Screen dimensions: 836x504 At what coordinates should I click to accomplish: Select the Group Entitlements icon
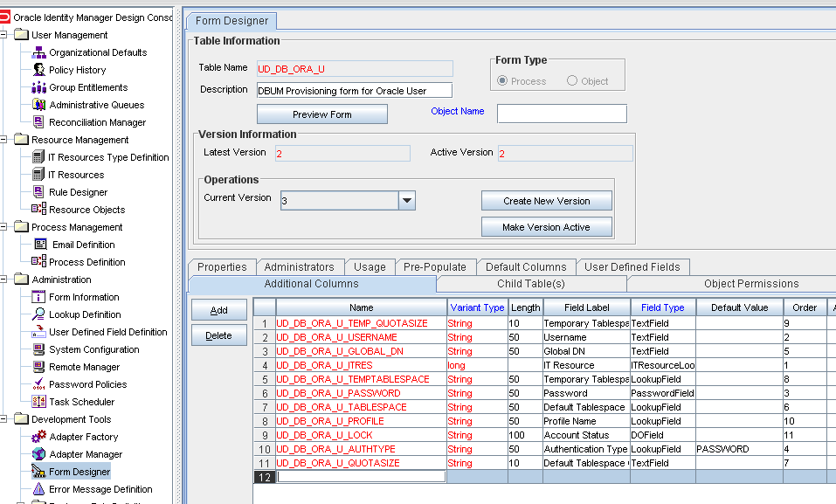tap(39, 87)
